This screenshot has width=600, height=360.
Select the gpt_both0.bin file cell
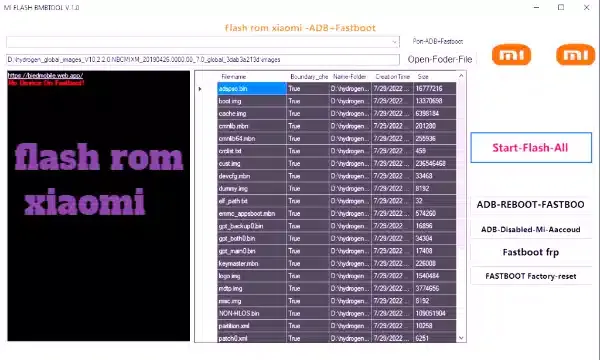pos(252,239)
